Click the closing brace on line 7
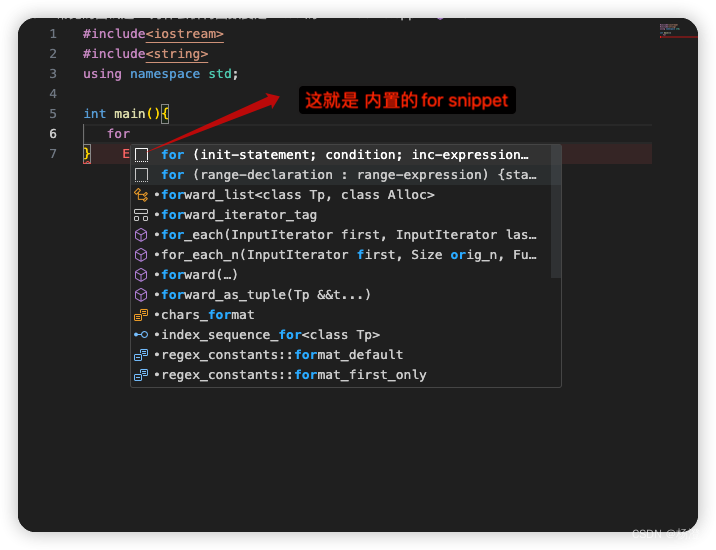This screenshot has width=716, height=550. [x=87, y=154]
